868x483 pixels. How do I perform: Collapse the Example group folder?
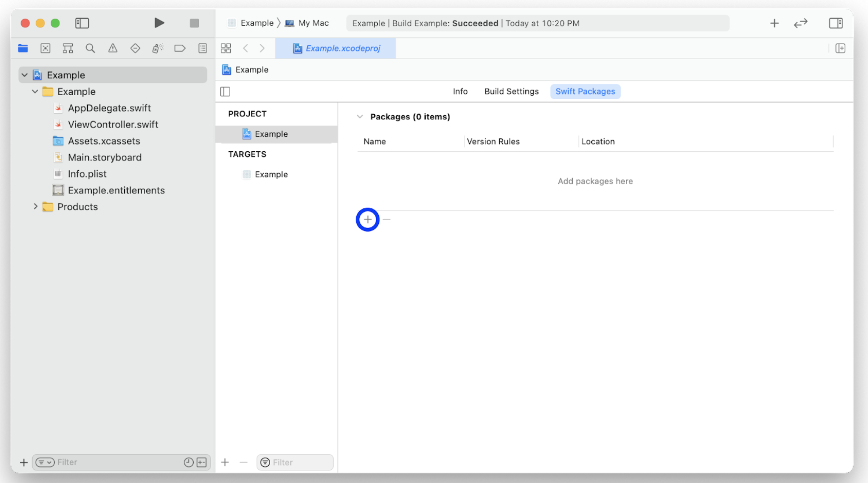pos(35,91)
